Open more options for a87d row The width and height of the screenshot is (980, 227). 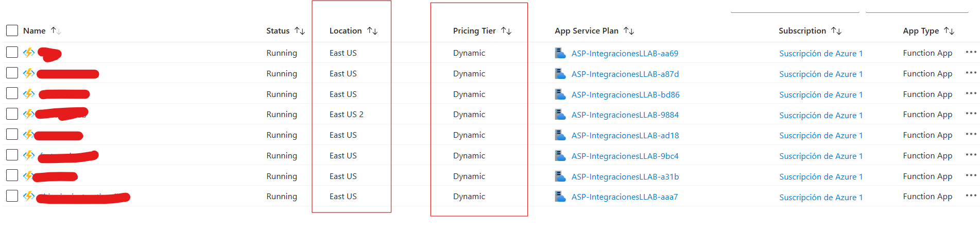(971, 73)
